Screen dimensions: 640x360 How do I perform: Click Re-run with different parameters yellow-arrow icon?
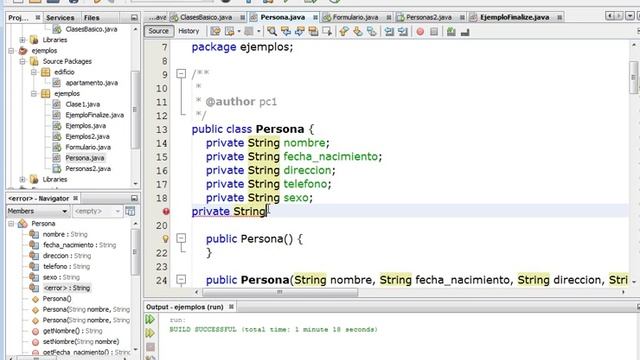[150, 333]
